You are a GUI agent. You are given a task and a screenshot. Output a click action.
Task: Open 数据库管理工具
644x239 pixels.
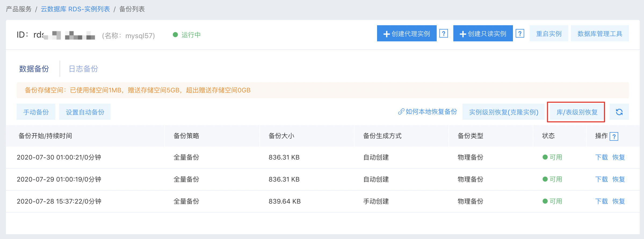point(600,34)
